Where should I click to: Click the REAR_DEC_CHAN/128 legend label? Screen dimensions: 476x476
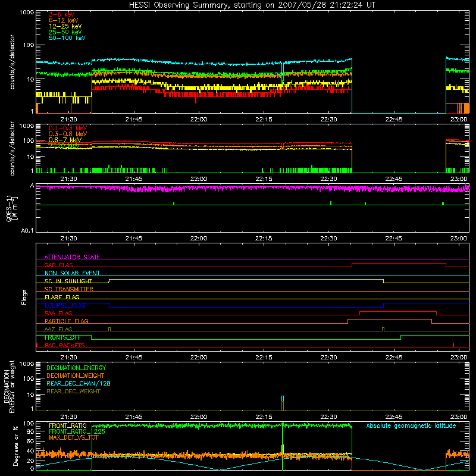coord(79,384)
